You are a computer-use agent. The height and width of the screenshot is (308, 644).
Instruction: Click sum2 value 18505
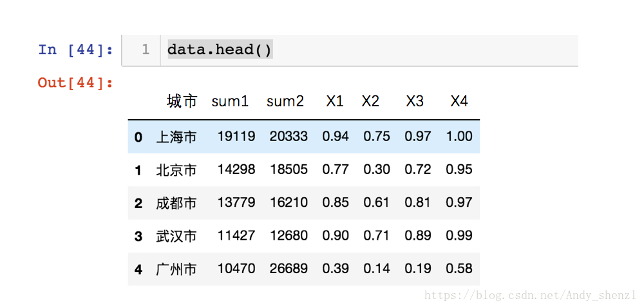pyautogui.click(x=289, y=169)
